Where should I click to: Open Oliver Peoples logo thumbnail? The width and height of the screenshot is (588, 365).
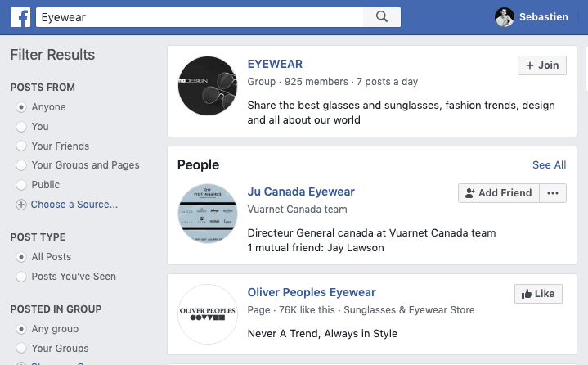[208, 314]
